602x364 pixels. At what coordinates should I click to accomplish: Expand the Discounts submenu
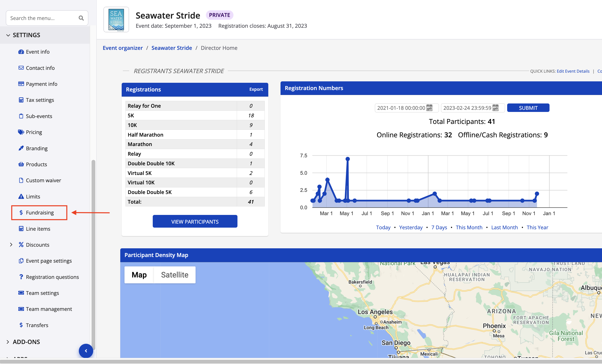click(11, 245)
